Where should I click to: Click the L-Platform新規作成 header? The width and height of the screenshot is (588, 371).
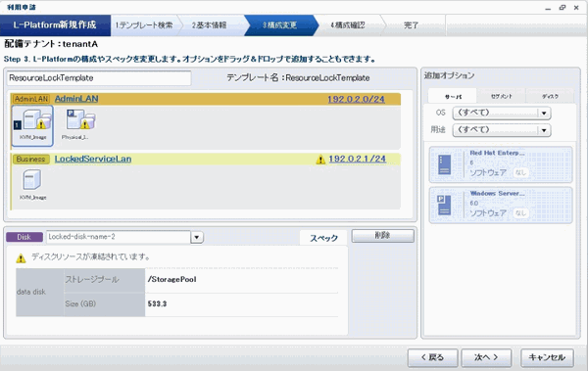pyautogui.click(x=55, y=25)
